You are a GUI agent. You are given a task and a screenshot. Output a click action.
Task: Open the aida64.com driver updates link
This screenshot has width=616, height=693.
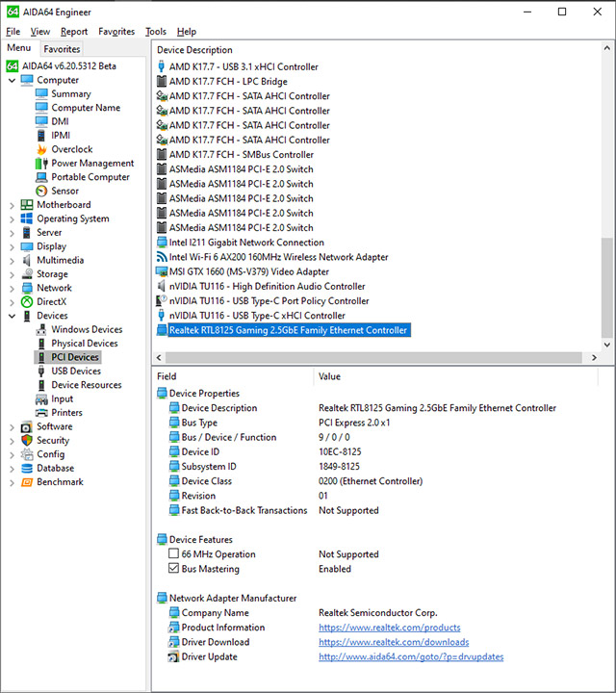click(411, 656)
